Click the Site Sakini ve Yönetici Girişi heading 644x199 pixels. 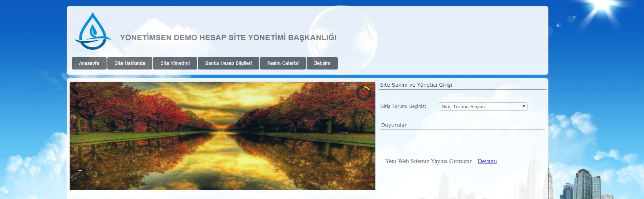click(x=416, y=85)
